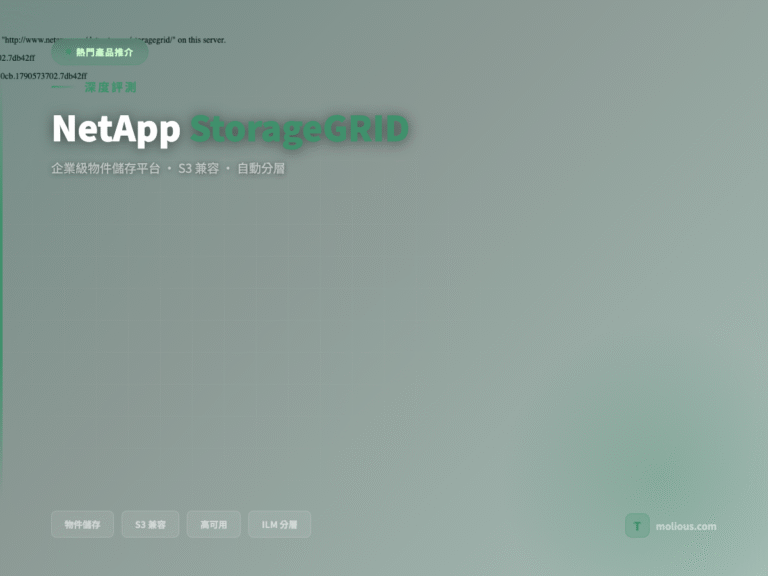This screenshot has height=576, width=768.
Task: Select the S3 兼容 tag
Action: pos(150,525)
